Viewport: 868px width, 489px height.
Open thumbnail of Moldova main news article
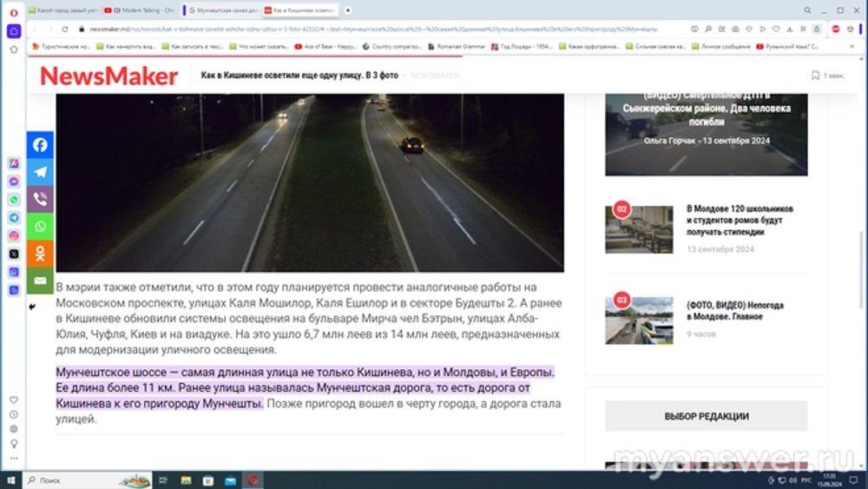tap(639, 320)
